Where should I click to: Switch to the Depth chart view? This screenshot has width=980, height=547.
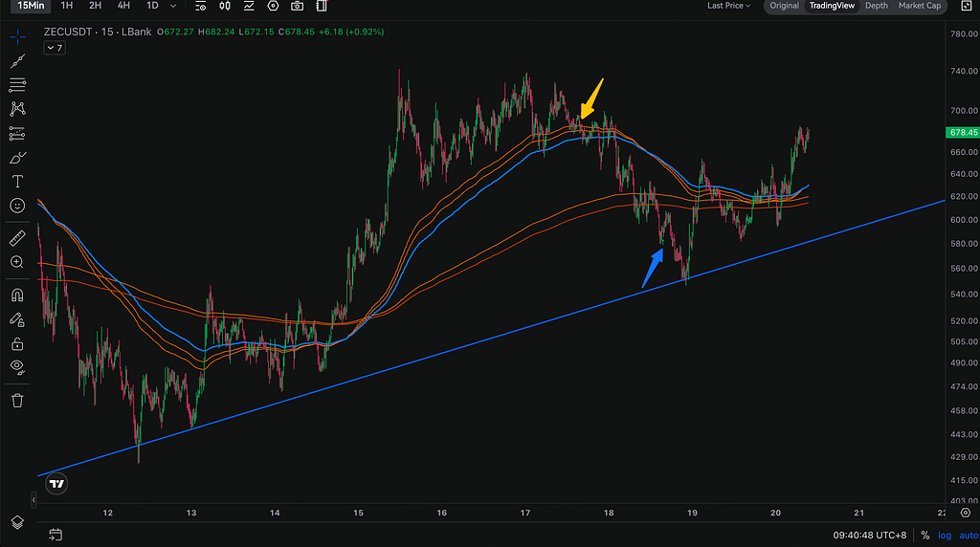[x=877, y=6]
